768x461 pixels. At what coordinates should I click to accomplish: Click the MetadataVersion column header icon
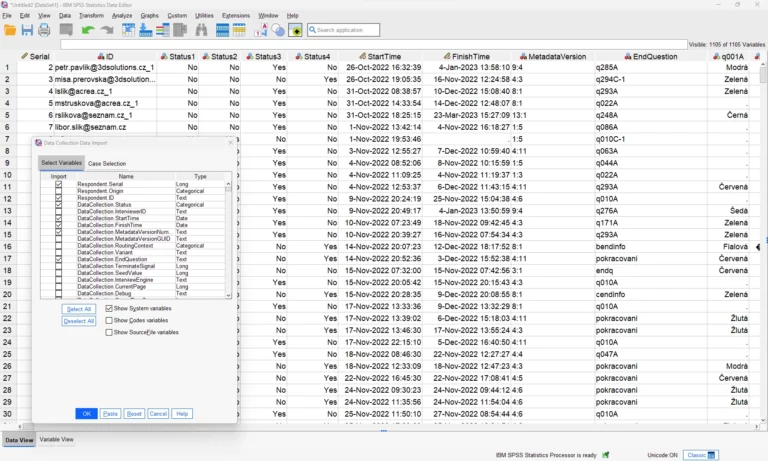(523, 56)
